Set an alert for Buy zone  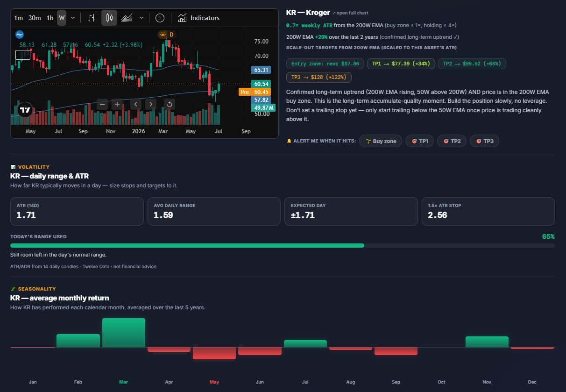[x=381, y=141]
